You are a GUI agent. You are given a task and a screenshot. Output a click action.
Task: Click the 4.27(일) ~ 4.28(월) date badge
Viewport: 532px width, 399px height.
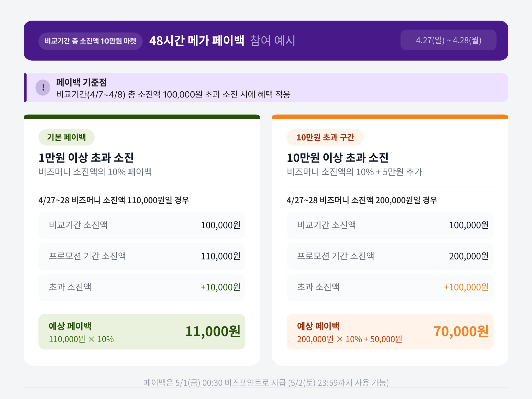pyautogui.click(x=448, y=40)
